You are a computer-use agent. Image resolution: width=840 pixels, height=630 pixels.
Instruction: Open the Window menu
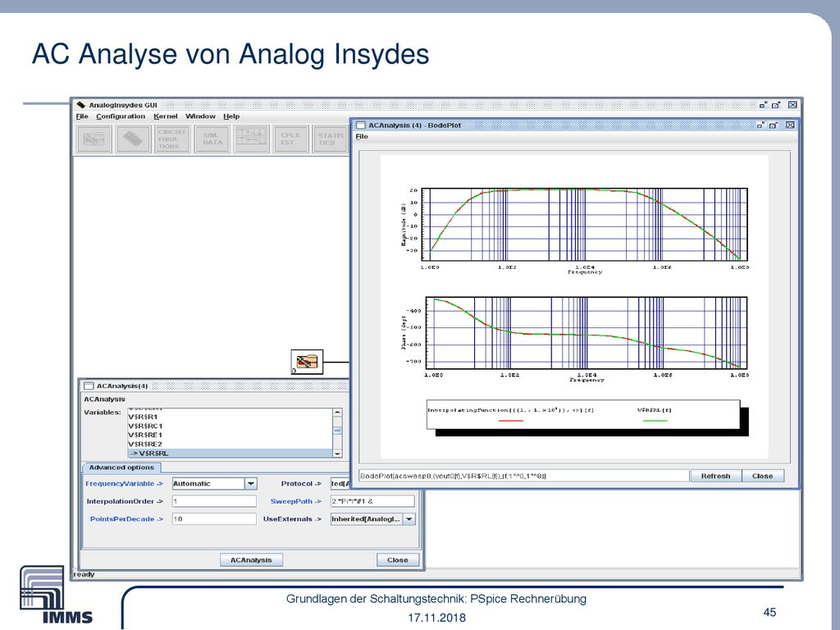200,116
